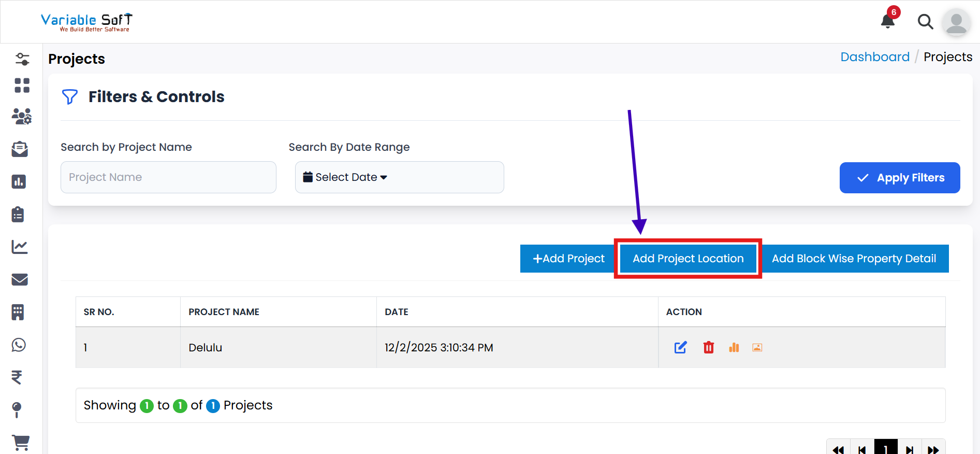Open the envelope-open sidebar icon
980x454 pixels.
[20, 149]
